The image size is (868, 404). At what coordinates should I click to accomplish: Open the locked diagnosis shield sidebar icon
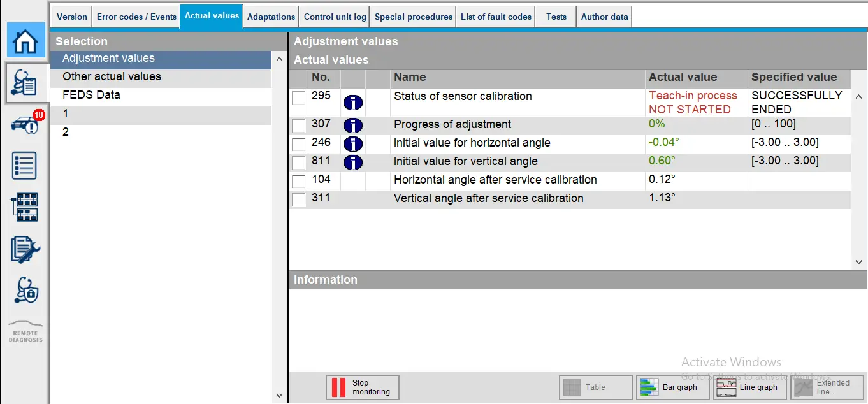tap(25, 290)
